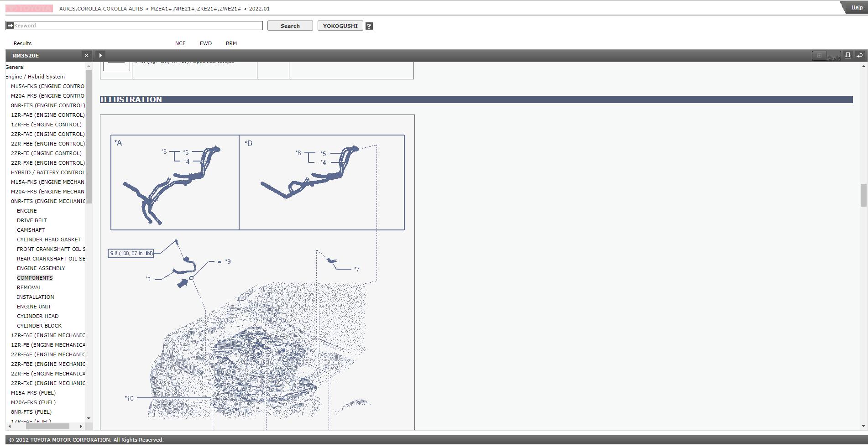Open 2ZR-FE (ENGINE MECHANICAL) tree item
This screenshot has height=448, width=868.
point(47,374)
